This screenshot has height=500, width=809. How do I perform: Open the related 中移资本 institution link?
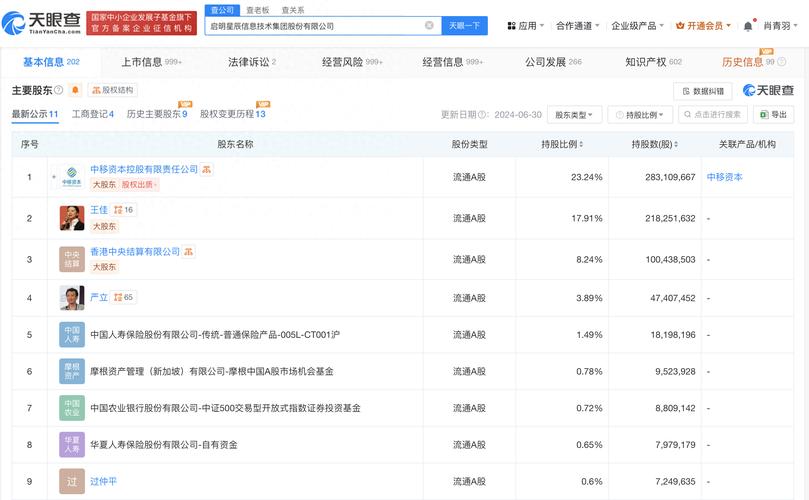tap(724, 177)
